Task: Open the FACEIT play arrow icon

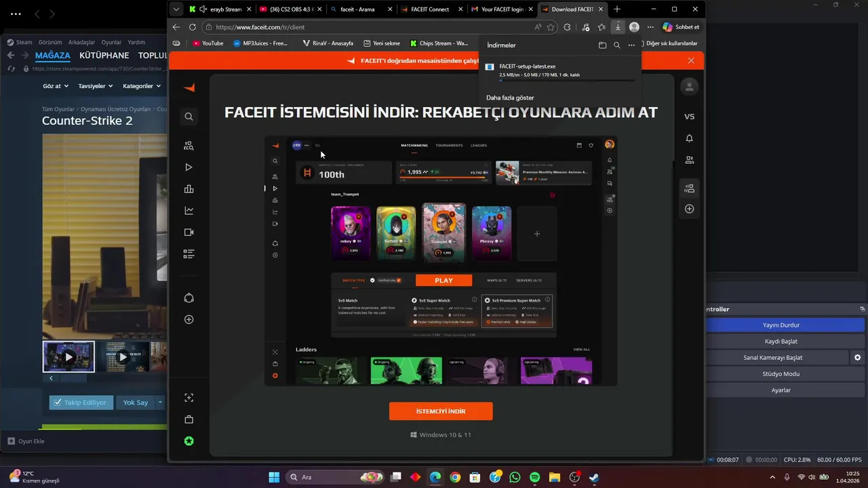Action: click(189, 167)
